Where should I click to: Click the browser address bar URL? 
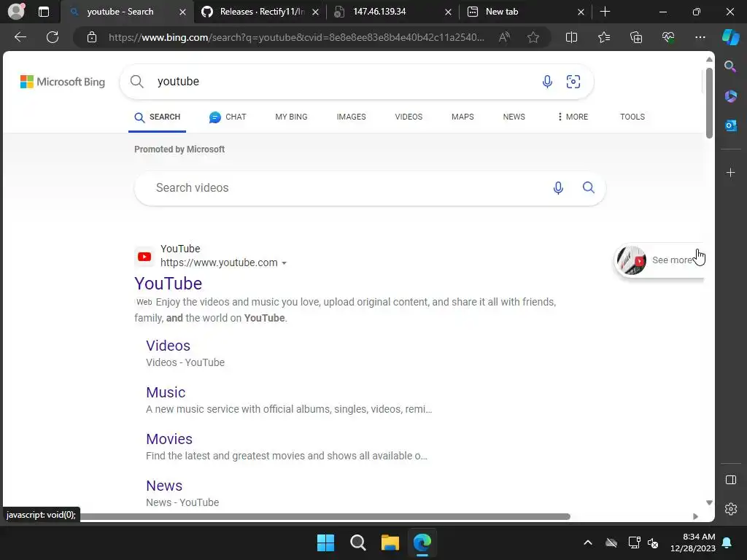296,37
